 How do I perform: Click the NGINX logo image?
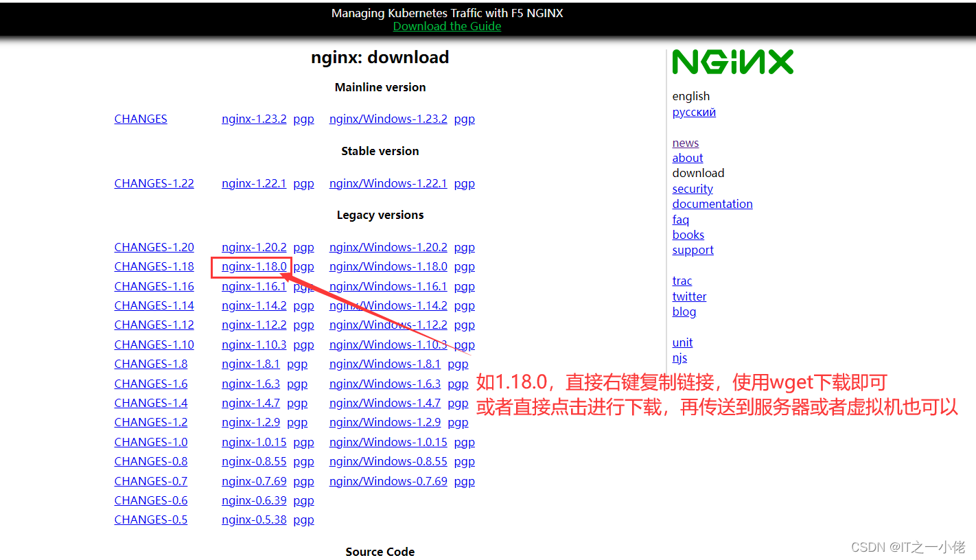pos(732,62)
